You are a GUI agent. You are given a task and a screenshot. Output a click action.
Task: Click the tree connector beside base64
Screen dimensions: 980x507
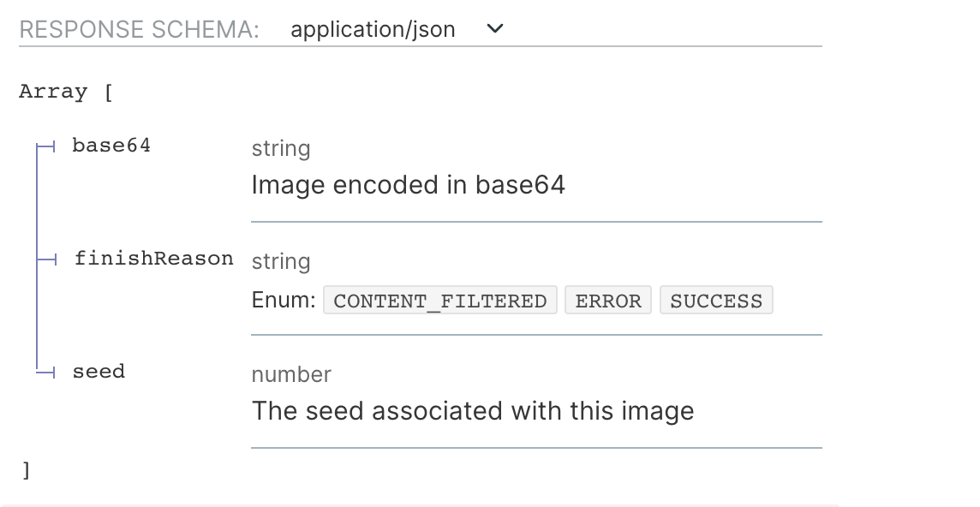pyautogui.click(x=46, y=147)
